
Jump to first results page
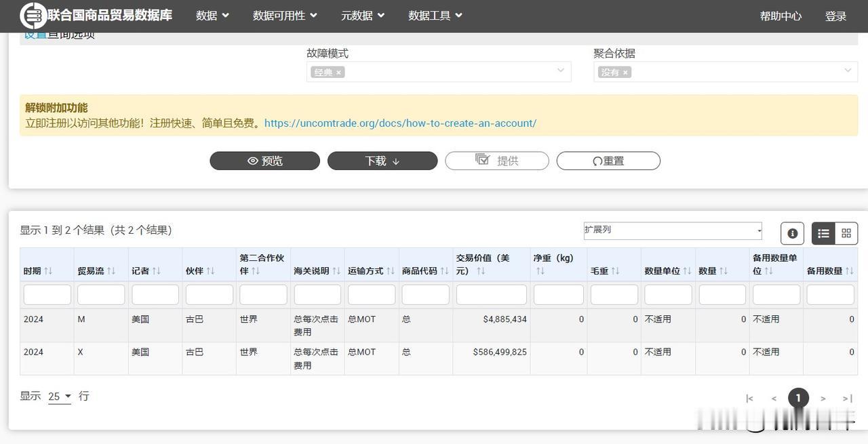pyautogui.click(x=749, y=399)
